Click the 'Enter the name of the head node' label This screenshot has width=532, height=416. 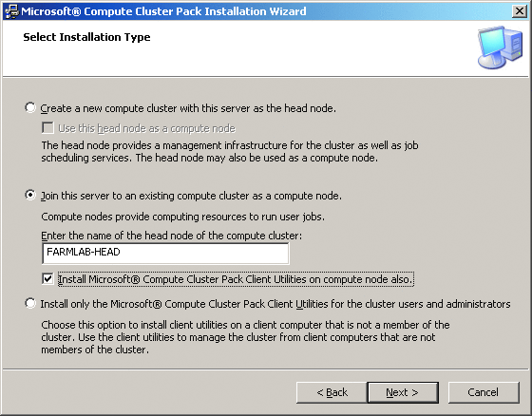pyautogui.click(x=171, y=236)
